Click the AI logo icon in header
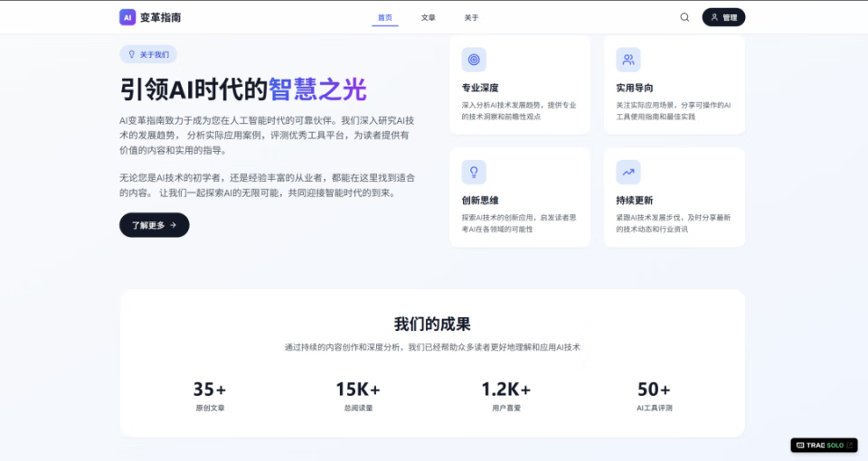Viewport: 868px width, 461px height. [127, 17]
